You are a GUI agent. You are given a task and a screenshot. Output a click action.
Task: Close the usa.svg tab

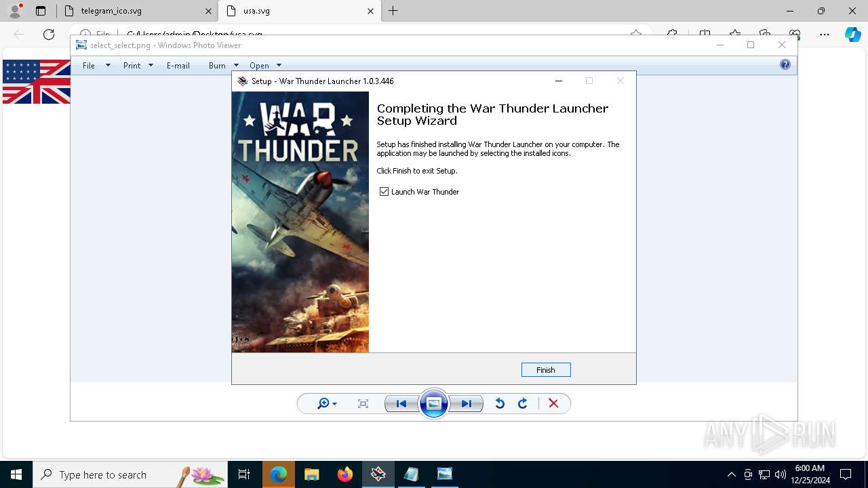click(x=370, y=11)
